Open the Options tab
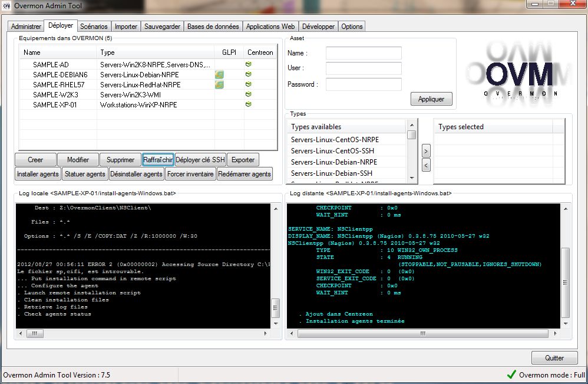Image resolution: width=588 pixels, height=384 pixels. [352, 27]
